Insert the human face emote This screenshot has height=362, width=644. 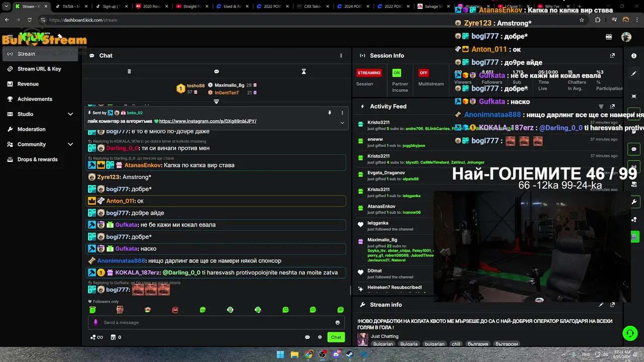coord(120,310)
